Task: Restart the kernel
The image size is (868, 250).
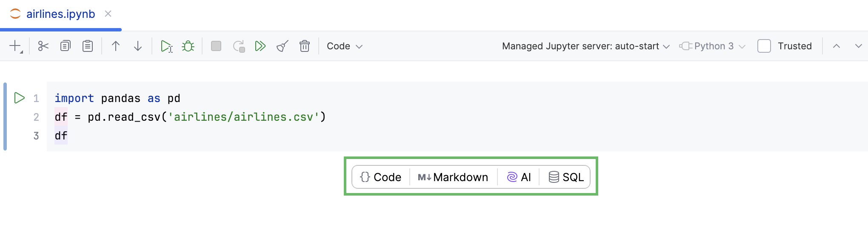Action: coord(239,45)
